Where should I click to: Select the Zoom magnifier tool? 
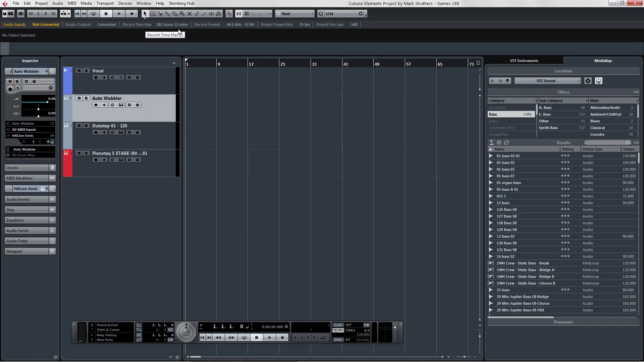coord(182,14)
